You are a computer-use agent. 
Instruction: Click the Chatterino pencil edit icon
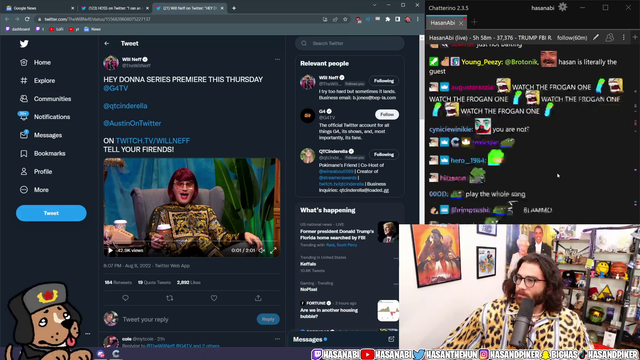596,38
